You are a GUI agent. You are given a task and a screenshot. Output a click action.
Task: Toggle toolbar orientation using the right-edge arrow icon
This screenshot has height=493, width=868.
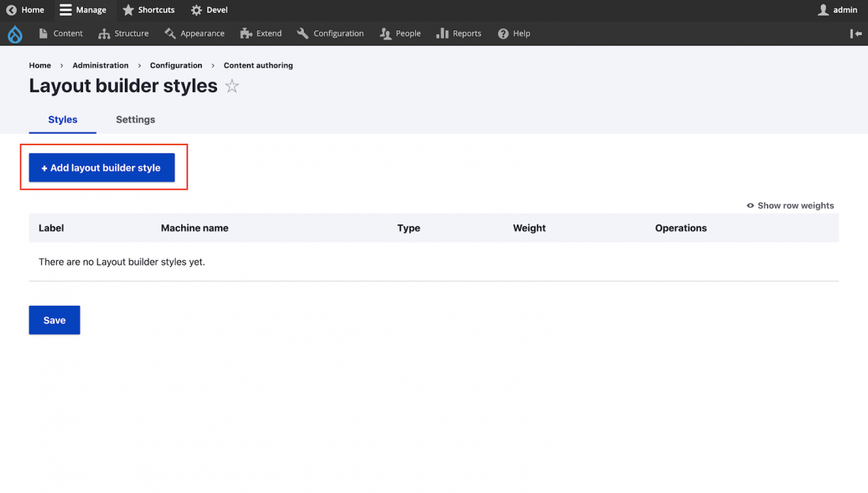(856, 33)
